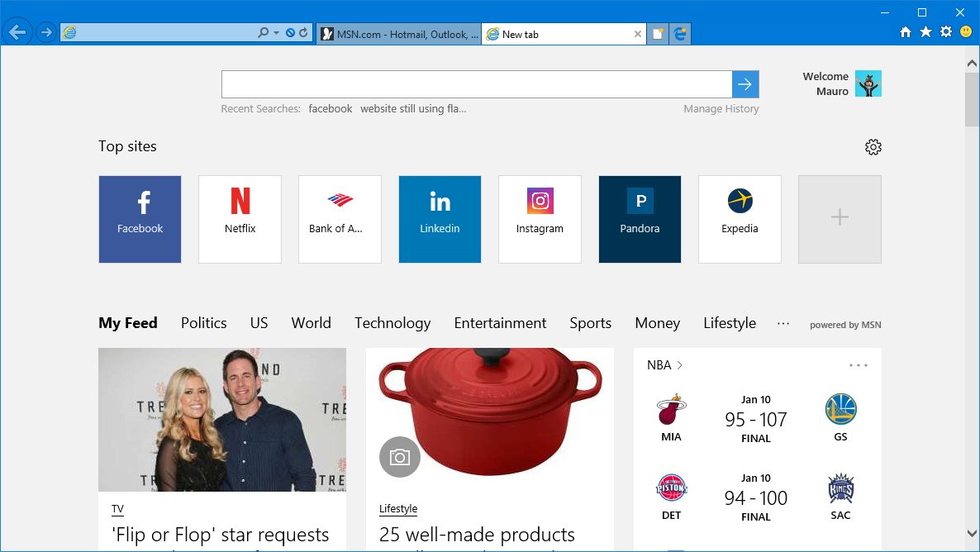Open the US feed tab

pyautogui.click(x=259, y=323)
